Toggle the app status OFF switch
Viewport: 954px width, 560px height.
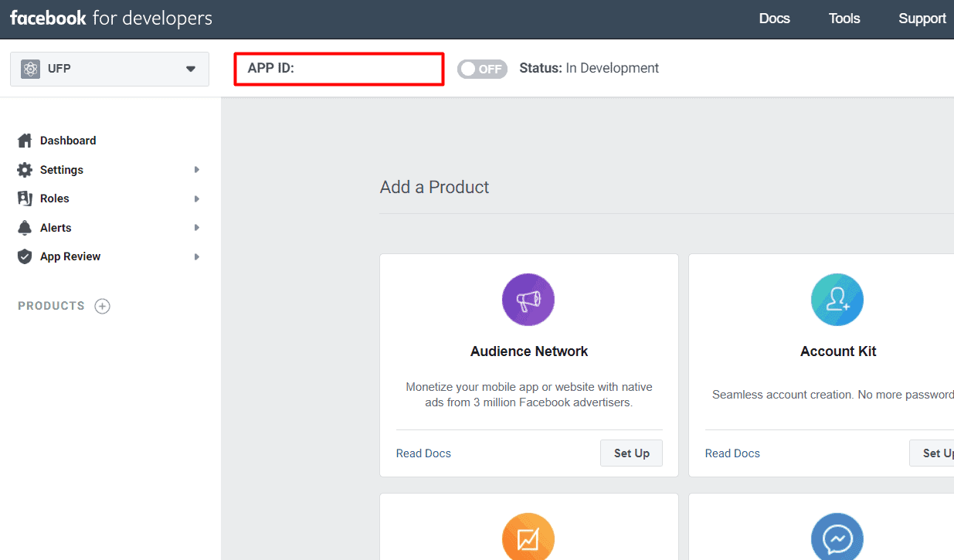tap(482, 69)
